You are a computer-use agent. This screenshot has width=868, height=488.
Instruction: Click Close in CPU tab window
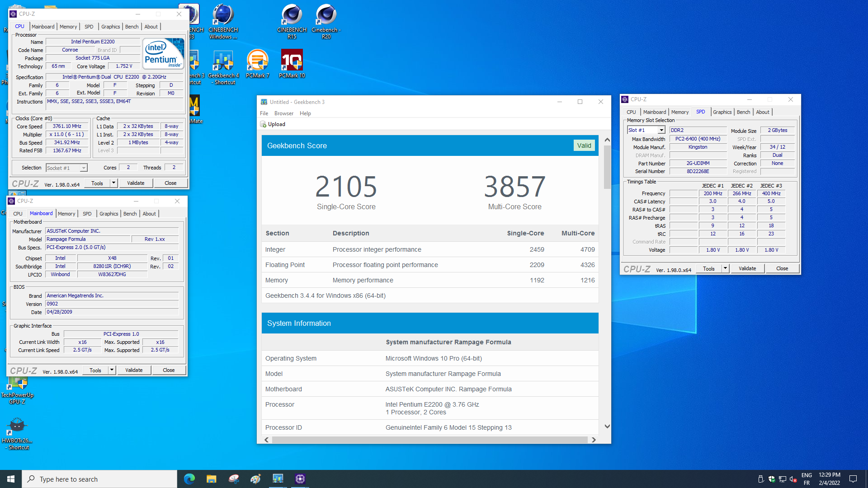[170, 183]
